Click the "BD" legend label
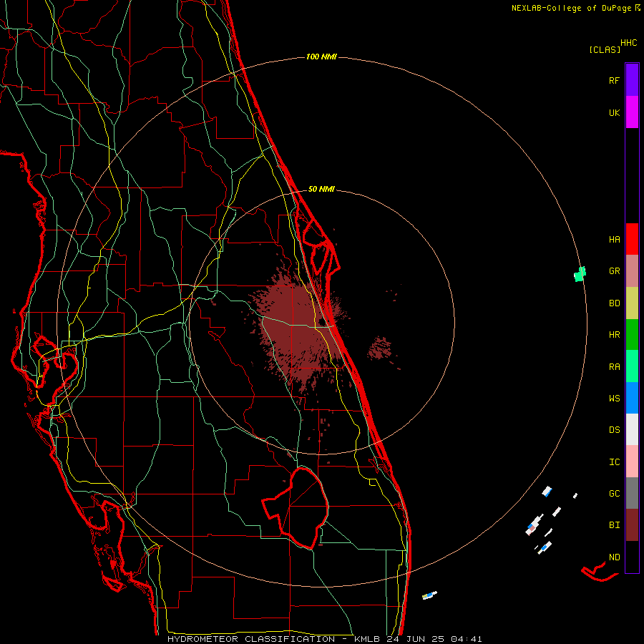The height and width of the screenshot is (644, 644). (614, 303)
